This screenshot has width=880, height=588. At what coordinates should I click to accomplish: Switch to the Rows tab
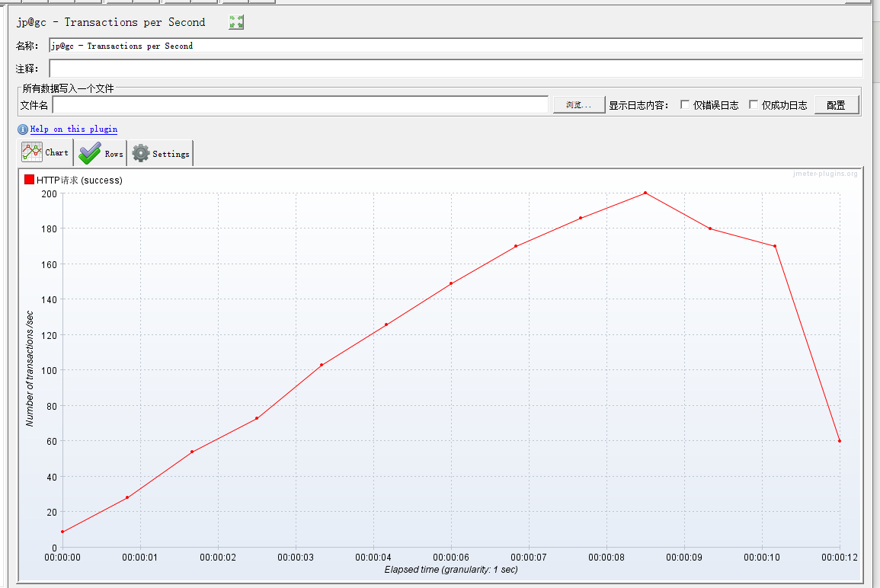coord(101,153)
